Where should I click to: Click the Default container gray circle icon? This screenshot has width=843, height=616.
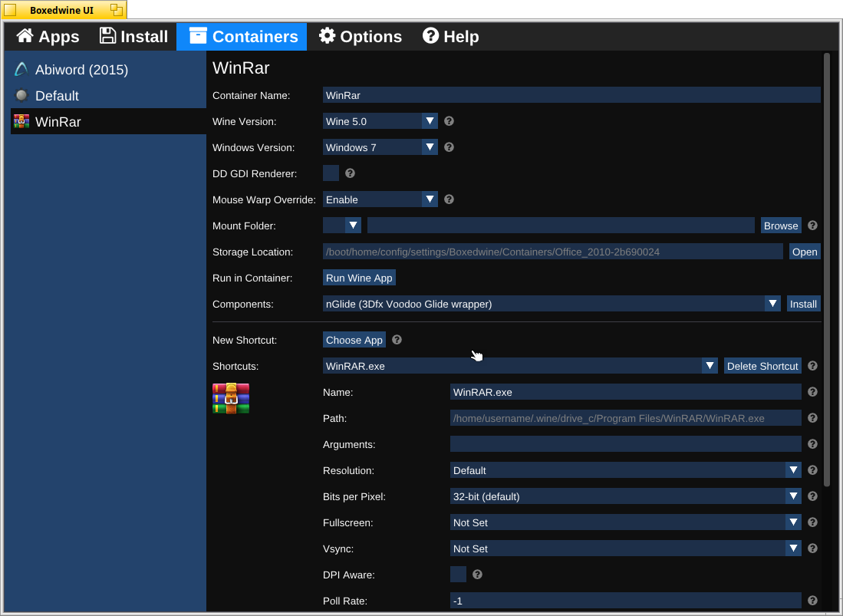click(x=21, y=96)
